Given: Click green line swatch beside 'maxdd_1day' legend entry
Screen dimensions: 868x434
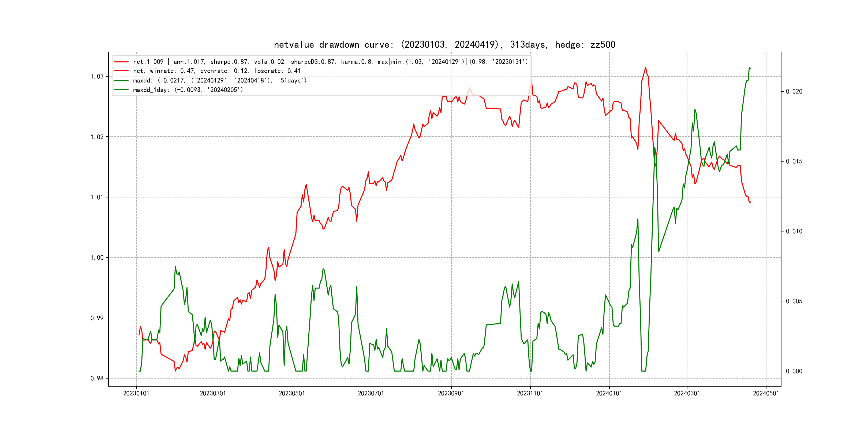Looking at the screenshot, I should pyautogui.click(x=121, y=90).
